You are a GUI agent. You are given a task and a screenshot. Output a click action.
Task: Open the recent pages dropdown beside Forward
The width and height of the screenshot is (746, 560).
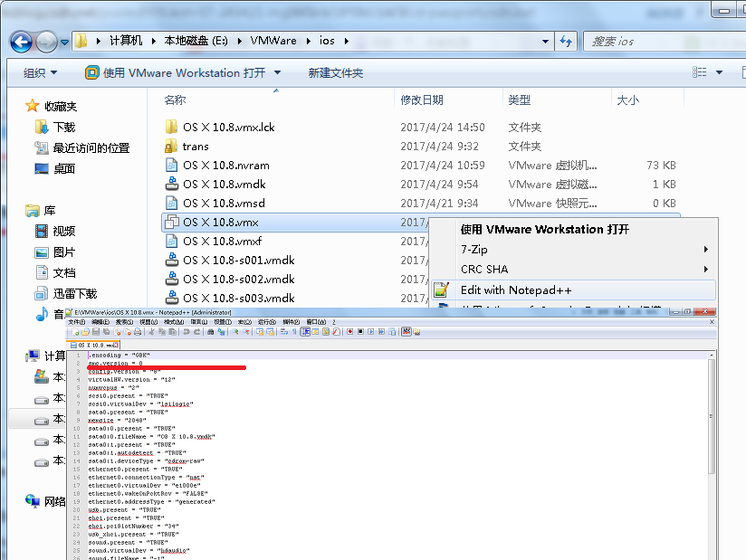click(x=64, y=43)
